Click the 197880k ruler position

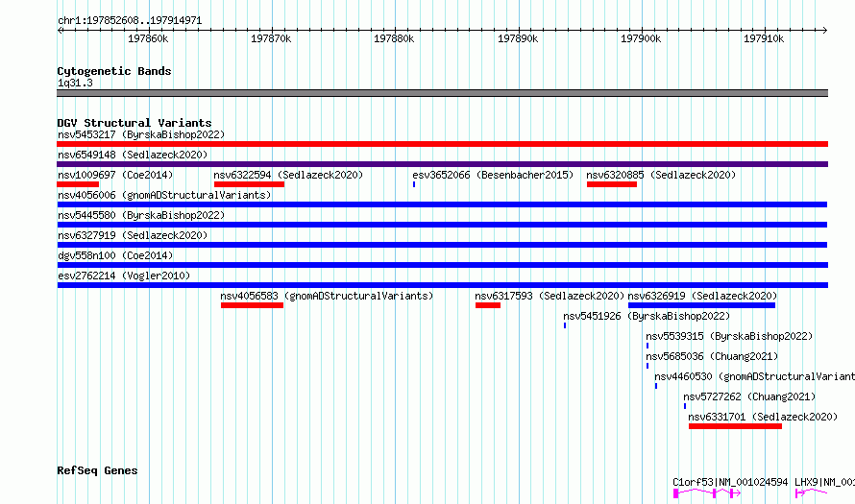click(394, 38)
